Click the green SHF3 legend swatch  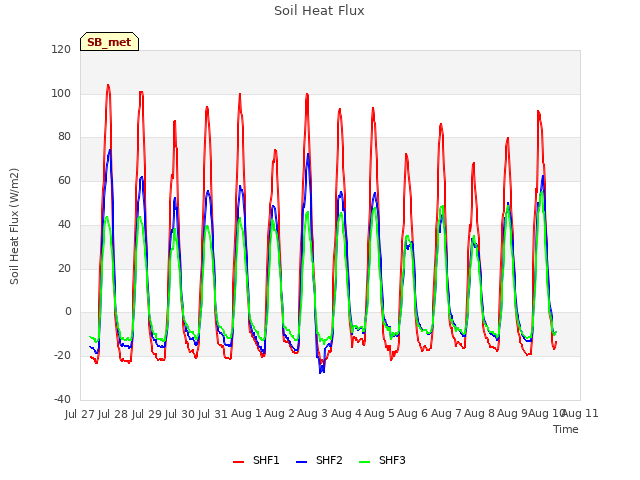click(x=364, y=462)
